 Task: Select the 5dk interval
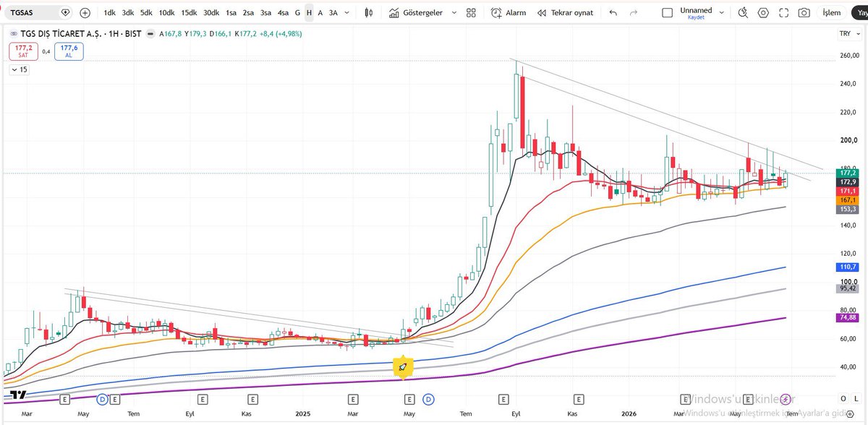tap(146, 12)
